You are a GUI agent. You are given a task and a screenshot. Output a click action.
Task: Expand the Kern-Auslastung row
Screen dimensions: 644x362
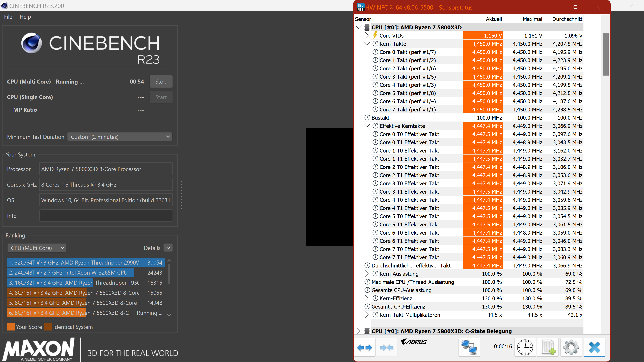pos(366,274)
